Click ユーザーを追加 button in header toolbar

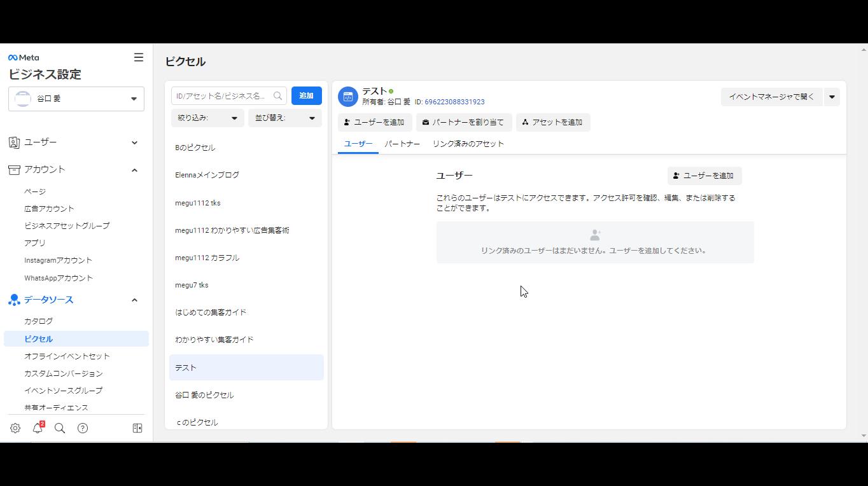click(x=375, y=122)
